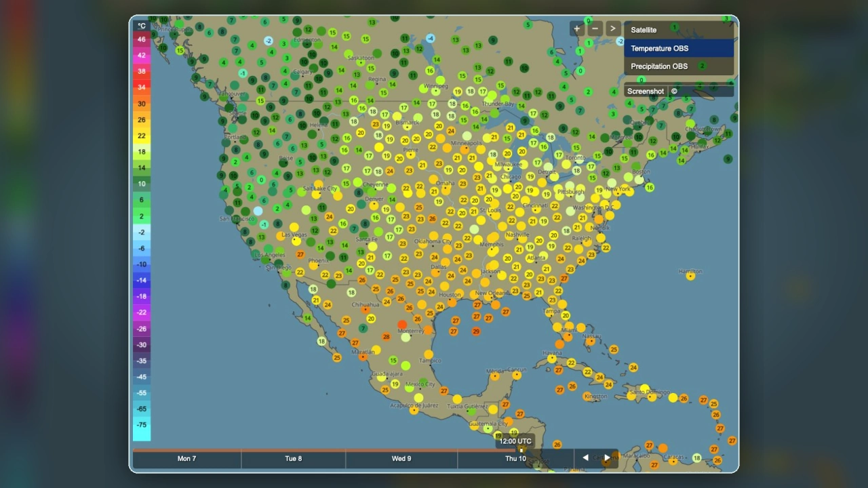Click the orange timeline progress bar
Image resolution: width=868 pixels, height=488 pixels.
point(327,449)
